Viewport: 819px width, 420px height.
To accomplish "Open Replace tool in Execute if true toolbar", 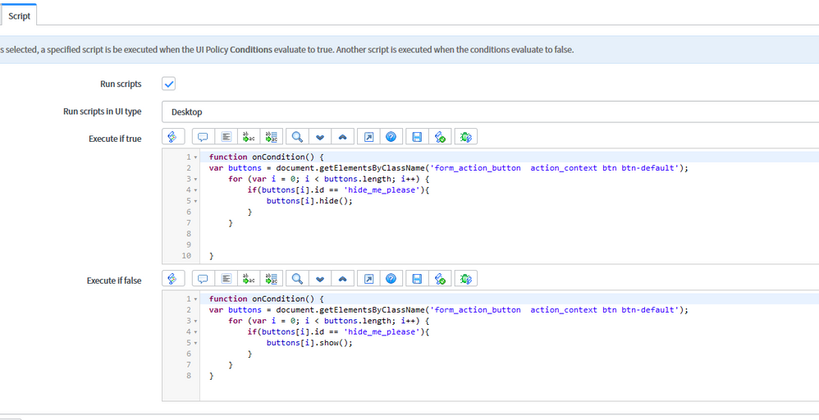I will coord(249,137).
